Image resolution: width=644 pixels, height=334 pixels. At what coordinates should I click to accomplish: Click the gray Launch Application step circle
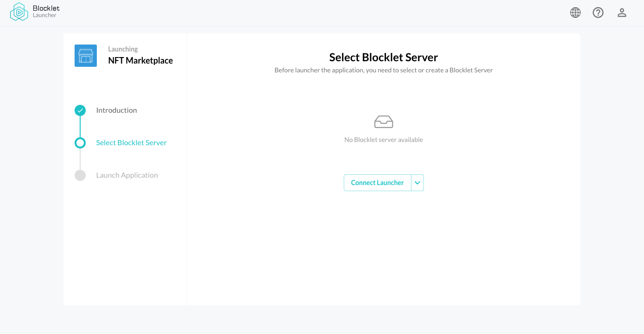[x=80, y=175]
